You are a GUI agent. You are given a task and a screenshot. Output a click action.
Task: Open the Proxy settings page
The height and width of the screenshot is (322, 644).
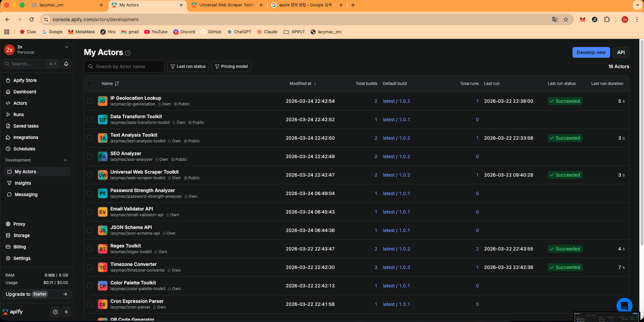coord(19,224)
